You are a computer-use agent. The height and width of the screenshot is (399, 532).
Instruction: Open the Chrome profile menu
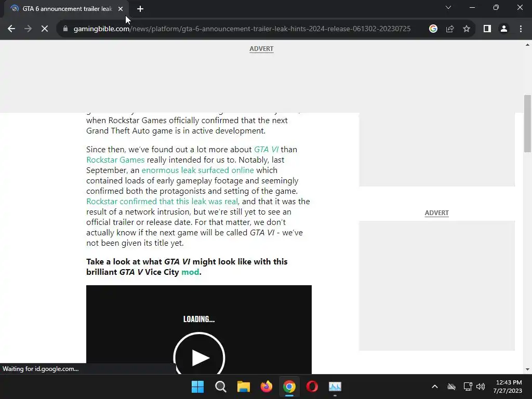(504, 29)
